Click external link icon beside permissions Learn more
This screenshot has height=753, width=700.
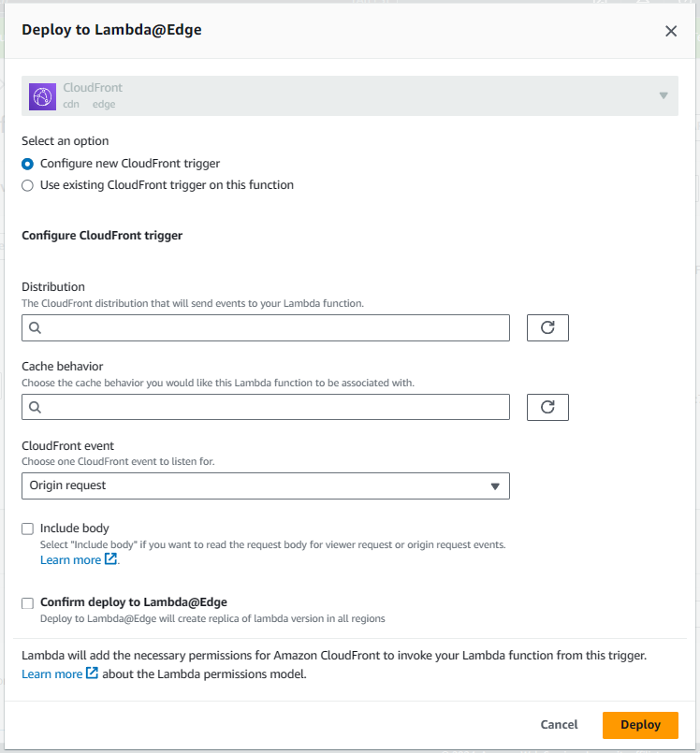coord(92,673)
